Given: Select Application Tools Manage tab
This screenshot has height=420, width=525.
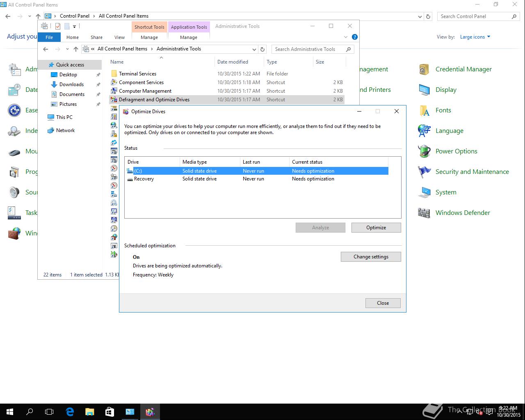Looking at the screenshot, I should coord(189,37).
